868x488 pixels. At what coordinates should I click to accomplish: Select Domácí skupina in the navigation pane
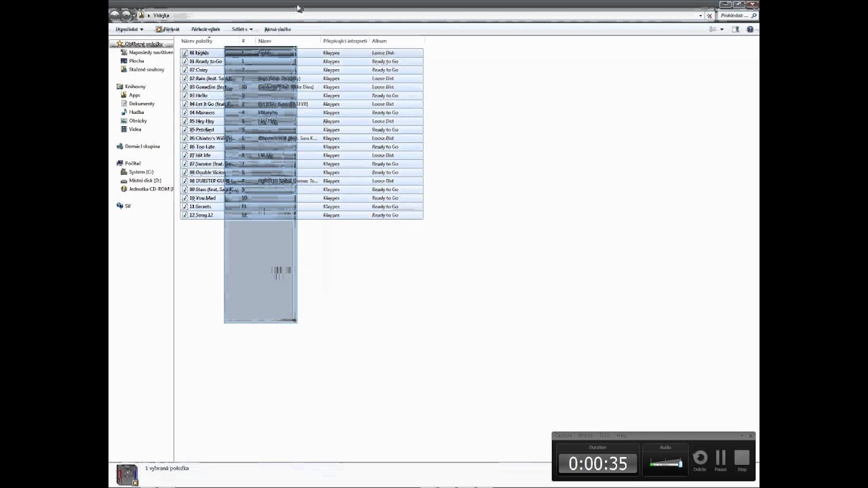tap(142, 146)
